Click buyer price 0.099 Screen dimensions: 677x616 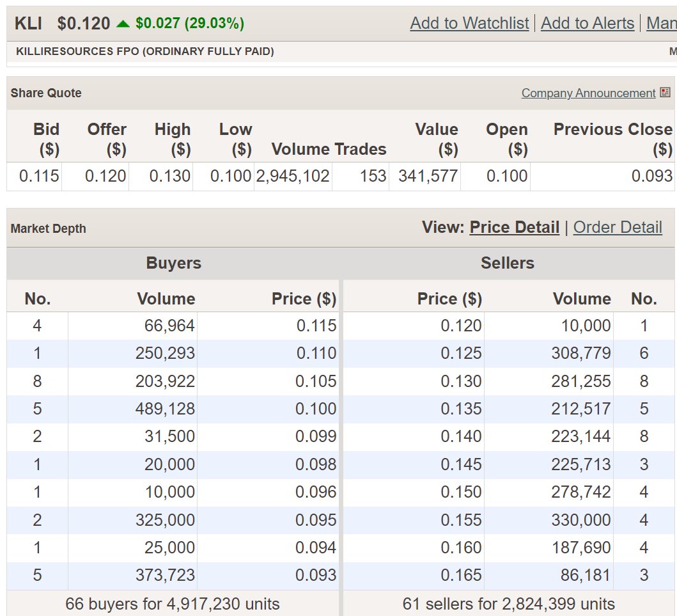coord(316,437)
